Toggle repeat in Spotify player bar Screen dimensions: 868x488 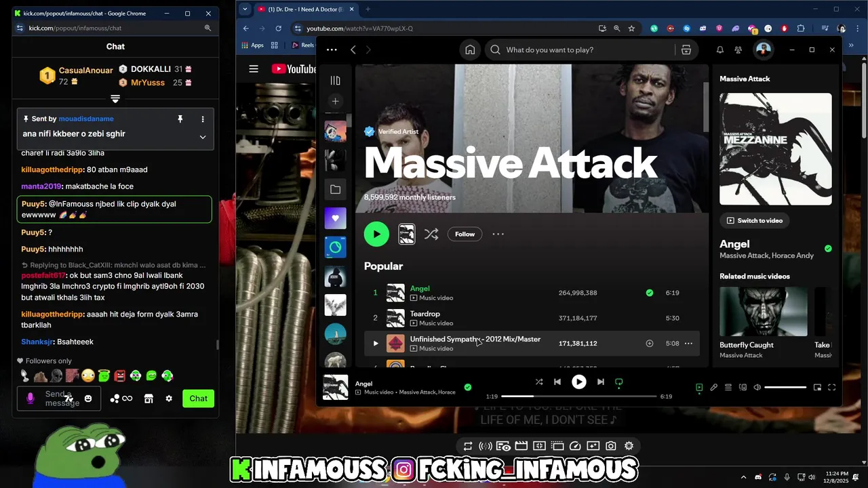[619, 382]
